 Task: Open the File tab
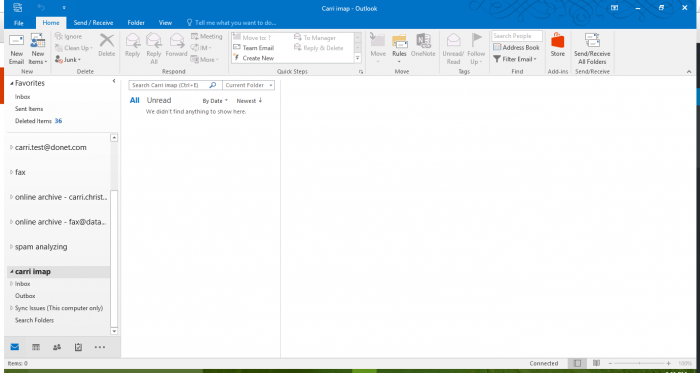tap(19, 23)
